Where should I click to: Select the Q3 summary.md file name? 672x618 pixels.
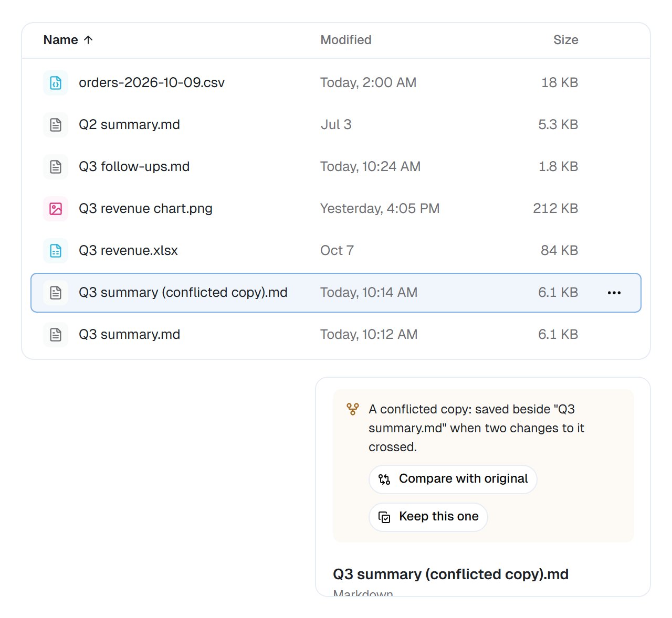pos(129,335)
